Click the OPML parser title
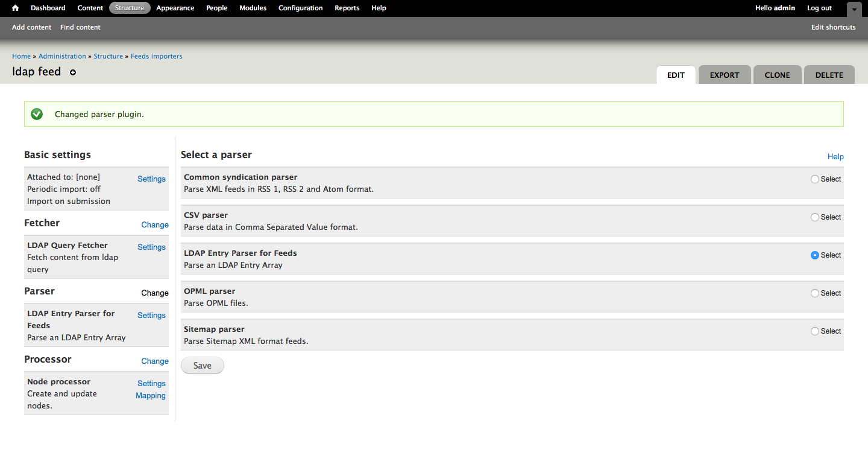The width and height of the screenshot is (868, 467). pyautogui.click(x=209, y=291)
